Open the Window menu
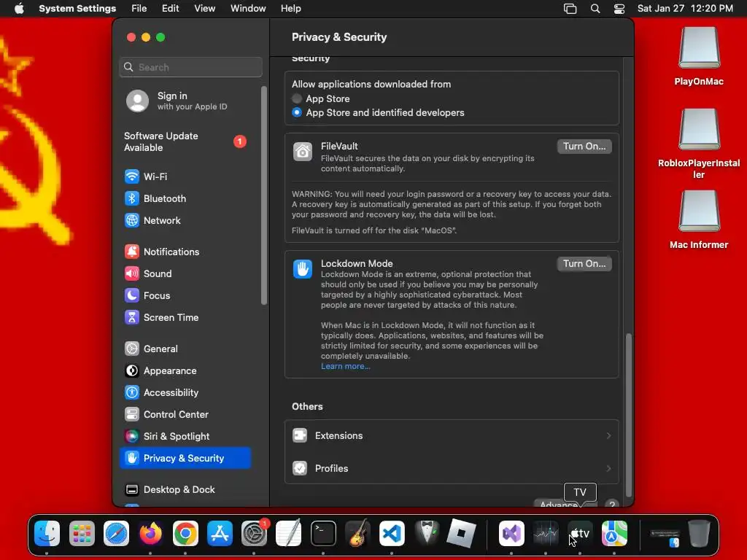747x560 pixels. [248, 9]
